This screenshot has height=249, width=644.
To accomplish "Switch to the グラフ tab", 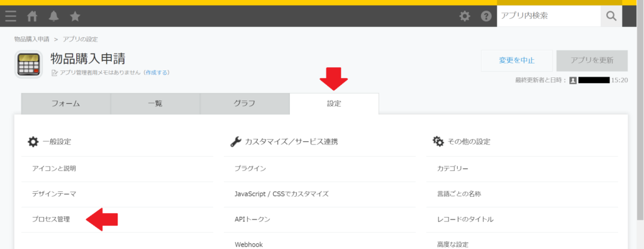I will 245,104.
